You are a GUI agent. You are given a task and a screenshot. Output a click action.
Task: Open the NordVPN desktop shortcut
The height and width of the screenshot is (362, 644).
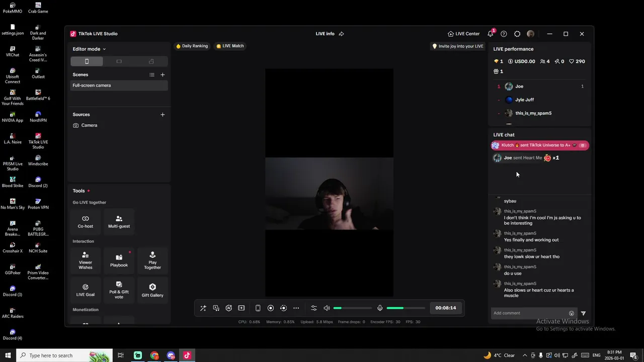[x=38, y=117]
